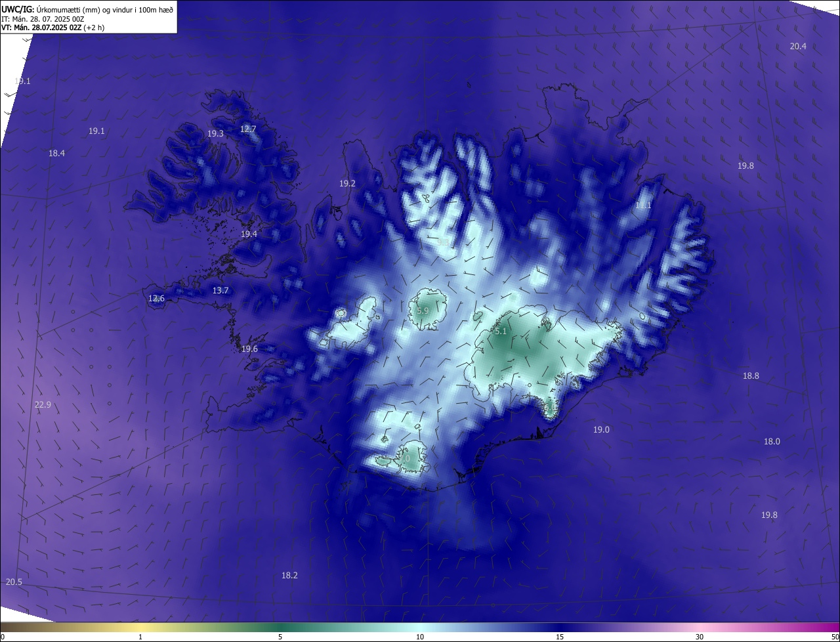
Task: Click the color scale label 30
Action: coord(700,637)
